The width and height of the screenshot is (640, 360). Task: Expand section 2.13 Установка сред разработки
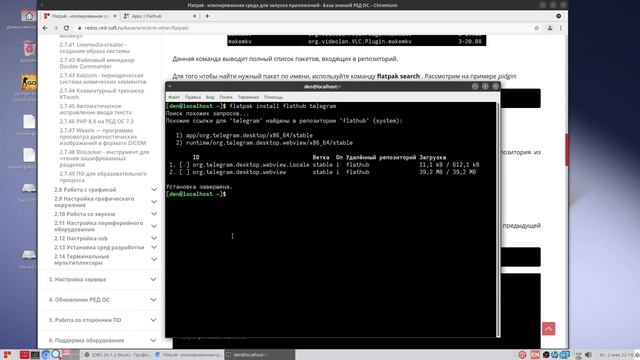pyautogui.click(x=154, y=247)
